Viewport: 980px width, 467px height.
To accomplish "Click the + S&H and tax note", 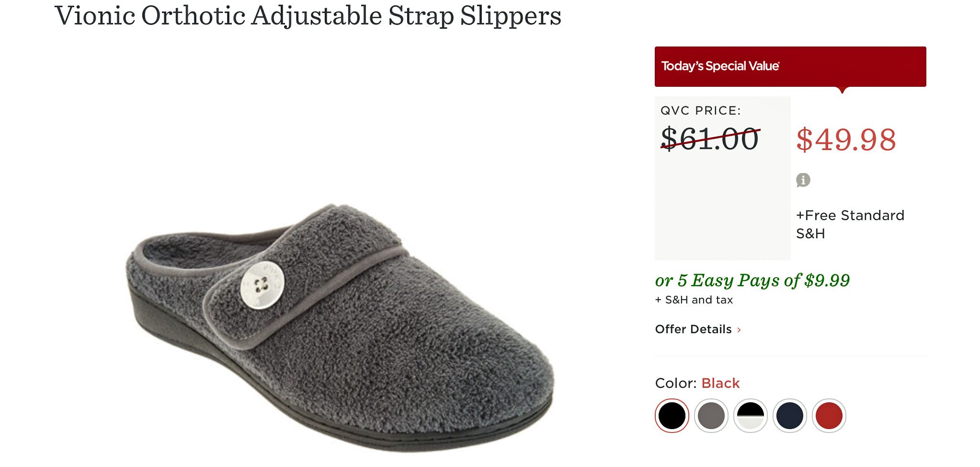I will coord(694,300).
